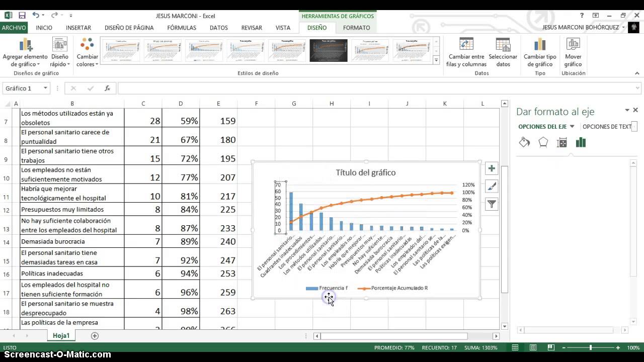This screenshot has height=362, width=644.
Task: Click the chart styles brush button
Action: 492,186
